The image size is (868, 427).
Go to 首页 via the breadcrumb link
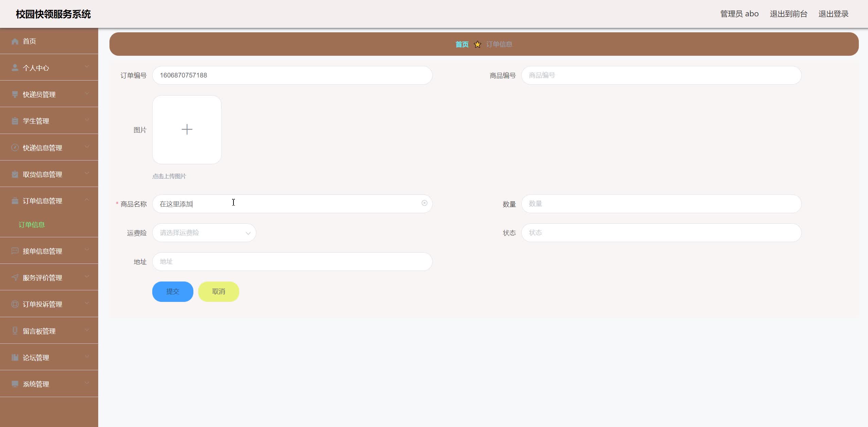[x=461, y=44]
